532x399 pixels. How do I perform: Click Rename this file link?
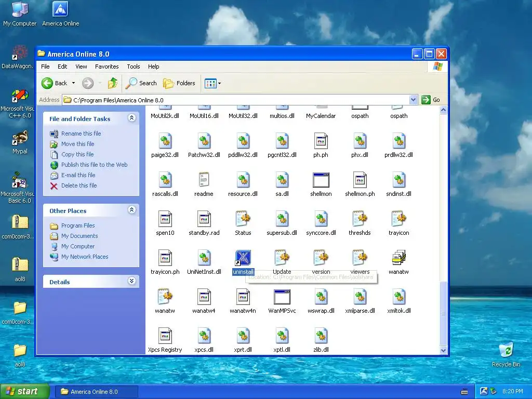[81, 134]
